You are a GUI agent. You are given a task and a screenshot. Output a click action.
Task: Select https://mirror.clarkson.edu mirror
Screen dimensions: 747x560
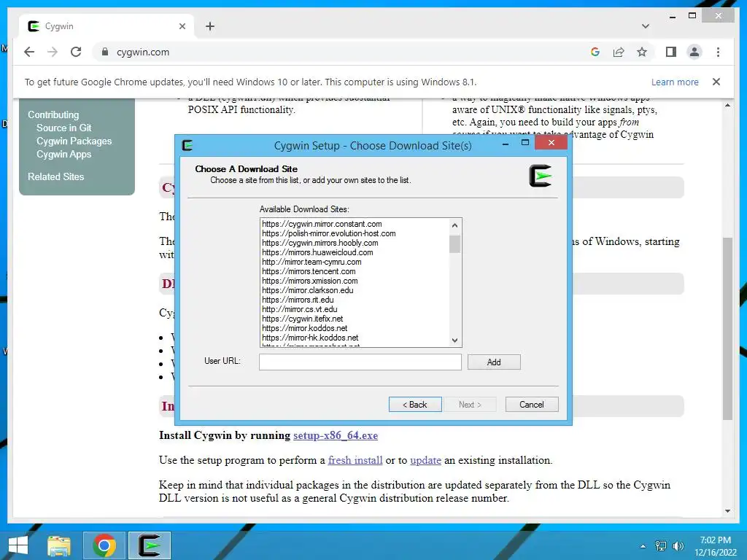tap(308, 290)
